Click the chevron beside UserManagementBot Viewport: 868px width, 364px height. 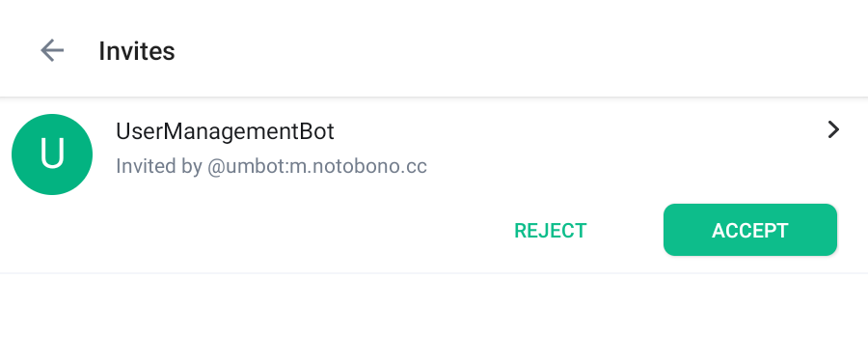[833, 130]
